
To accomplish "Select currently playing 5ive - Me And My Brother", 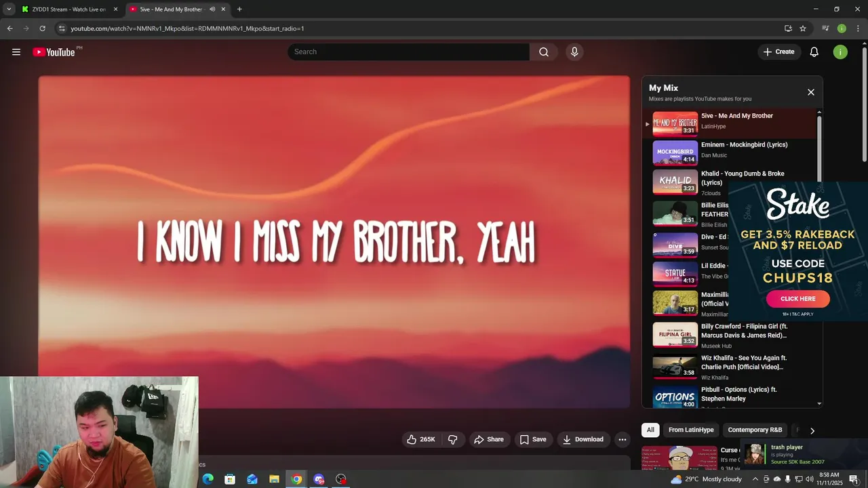I will click(731, 123).
